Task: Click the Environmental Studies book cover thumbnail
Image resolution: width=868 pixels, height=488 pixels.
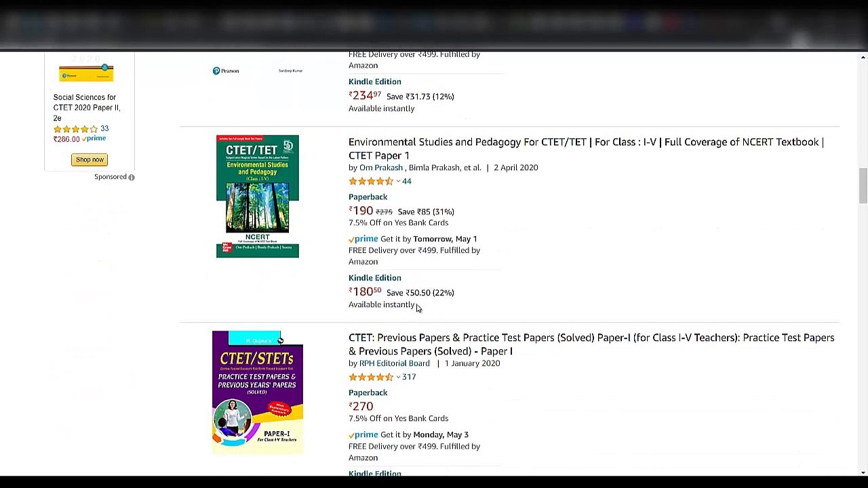Action: coord(258,197)
